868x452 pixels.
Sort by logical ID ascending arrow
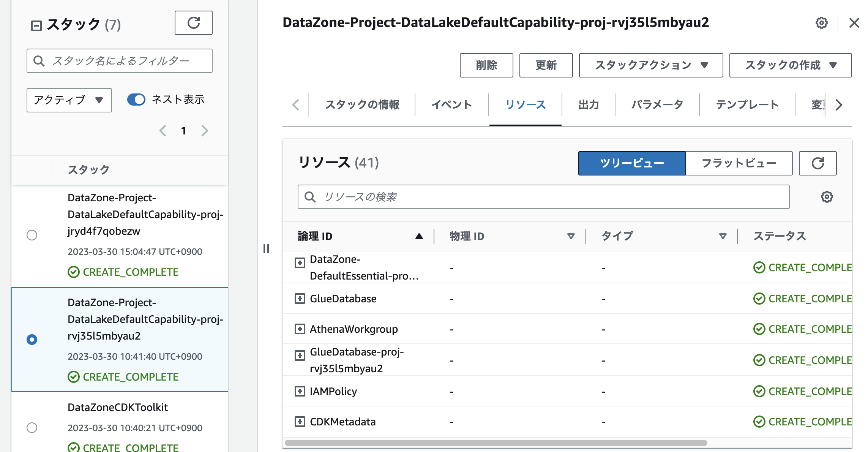click(x=419, y=236)
